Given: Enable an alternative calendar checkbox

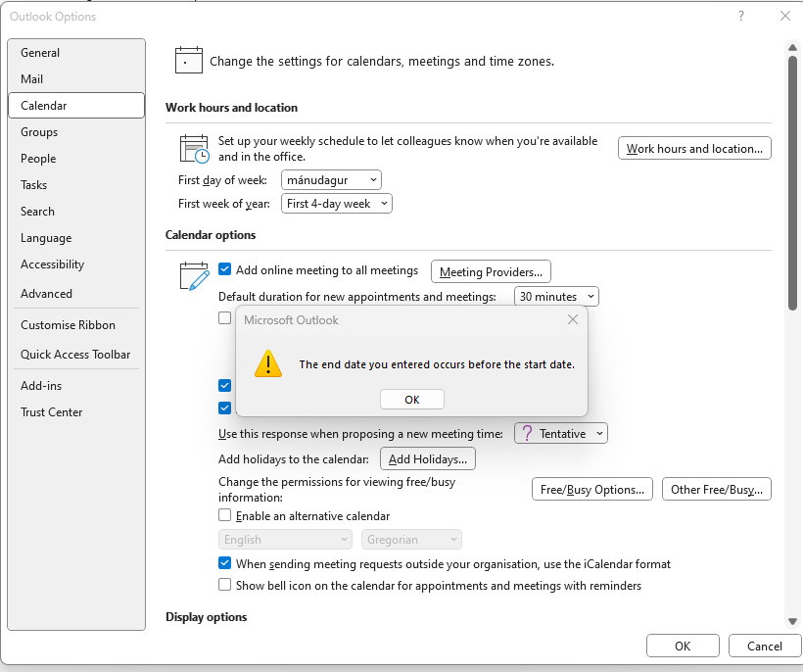Looking at the screenshot, I should click(224, 514).
